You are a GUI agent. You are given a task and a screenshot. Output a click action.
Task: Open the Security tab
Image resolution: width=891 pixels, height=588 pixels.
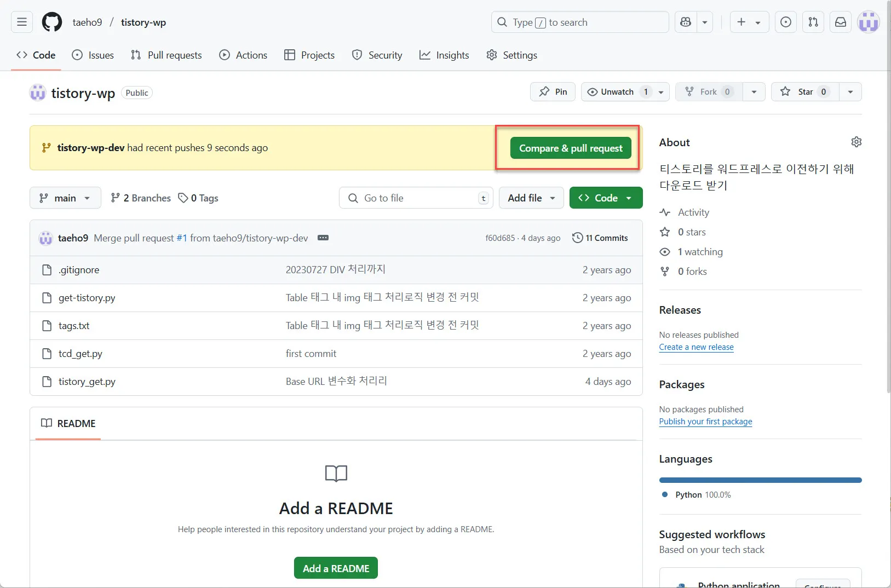377,55
